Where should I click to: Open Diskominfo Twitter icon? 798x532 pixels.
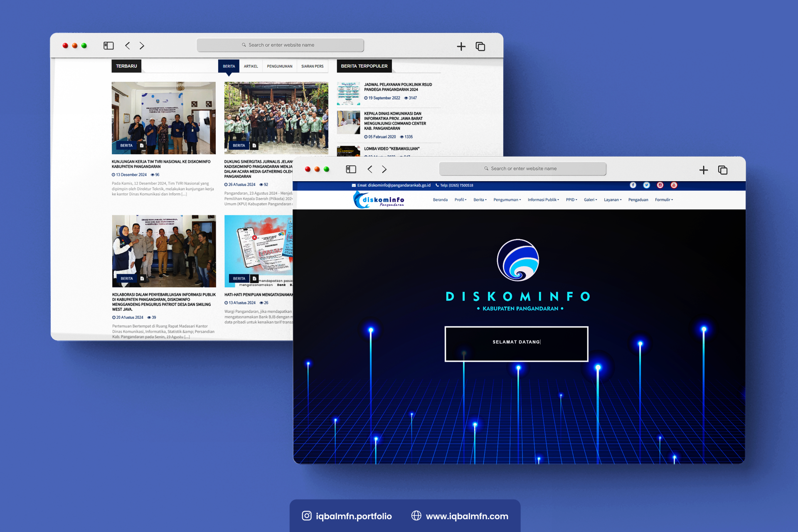pyautogui.click(x=647, y=185)
